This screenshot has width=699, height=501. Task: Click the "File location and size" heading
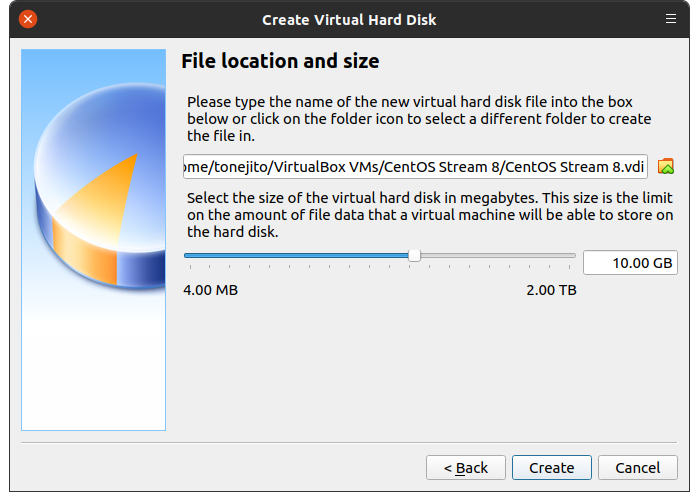point(280,61)
